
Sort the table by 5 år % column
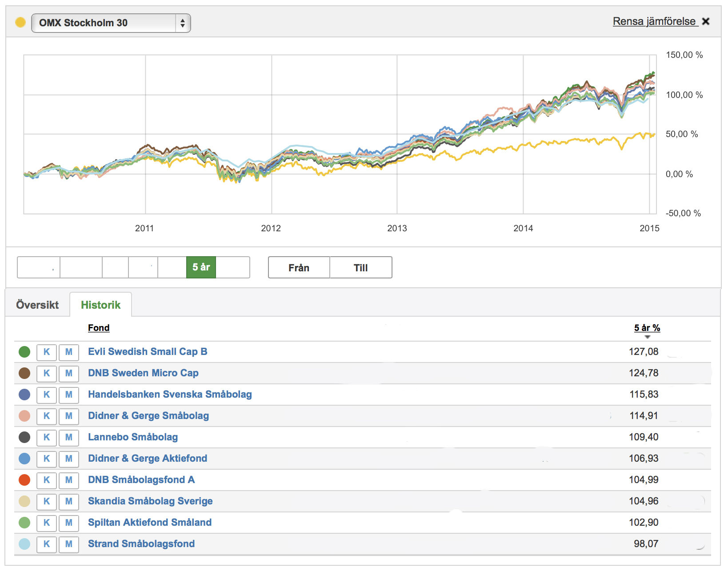647,328
